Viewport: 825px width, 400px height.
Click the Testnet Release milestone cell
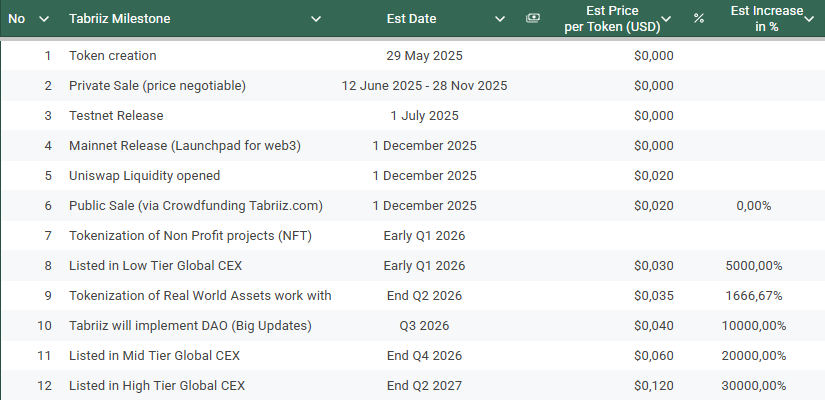click(116, 116)
